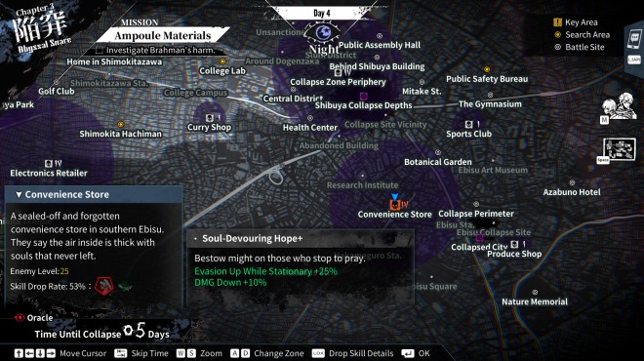Image resolution: width=644 pixels, height=361 pixels.
Task: Select the Abandoned Building location
Action: coord(339,145)
